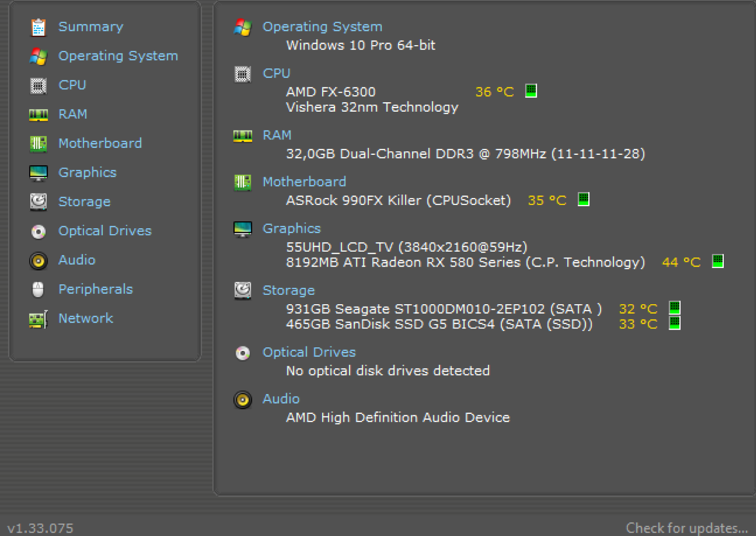Click the Summary clipboard icon in sidebar

[x=38, y=27]
